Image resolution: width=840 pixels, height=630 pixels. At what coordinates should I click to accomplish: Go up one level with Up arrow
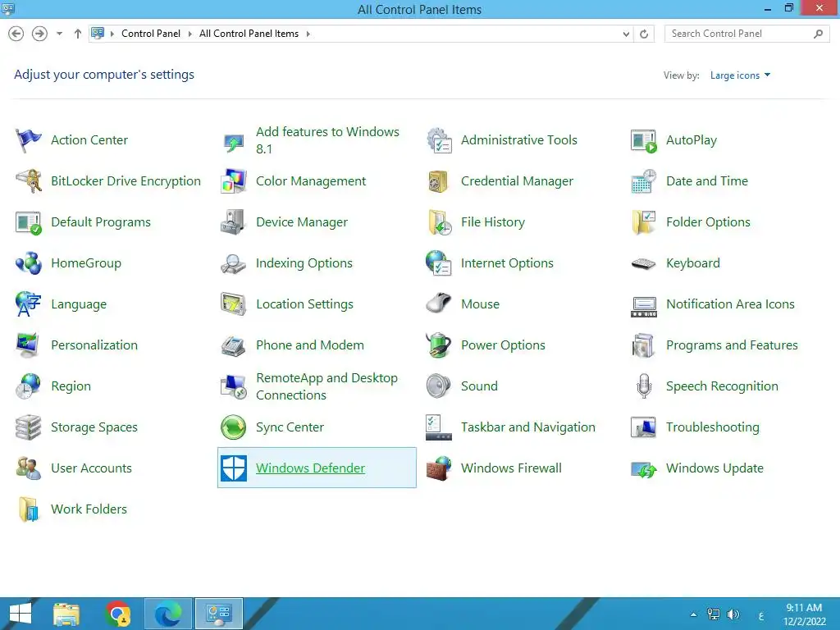click(x=78, y=34)
